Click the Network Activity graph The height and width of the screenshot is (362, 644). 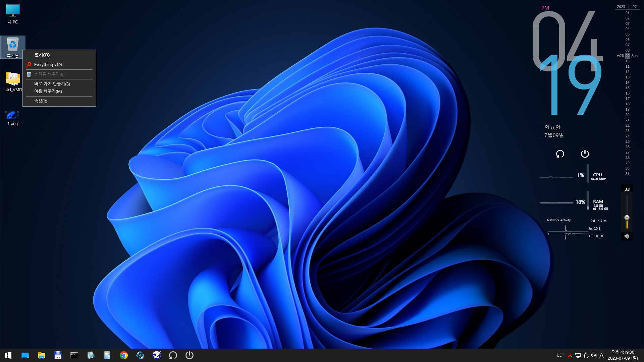coord(568,233)
